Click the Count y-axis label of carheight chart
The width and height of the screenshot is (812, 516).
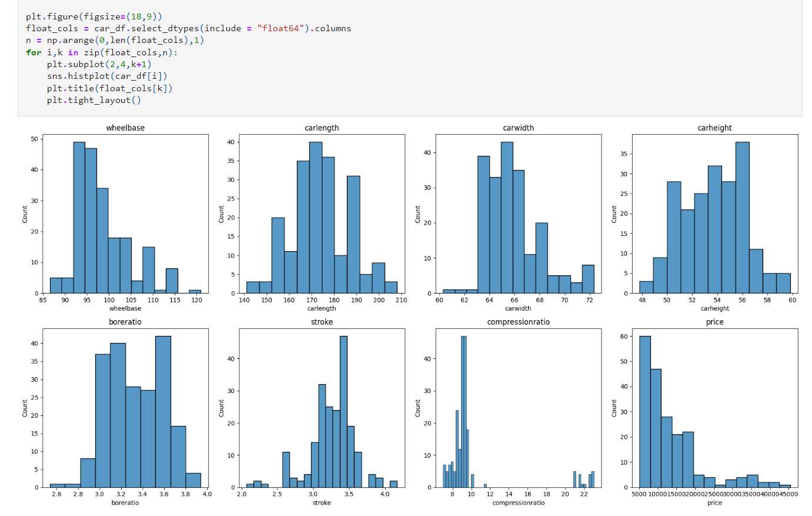pos(614,214)
